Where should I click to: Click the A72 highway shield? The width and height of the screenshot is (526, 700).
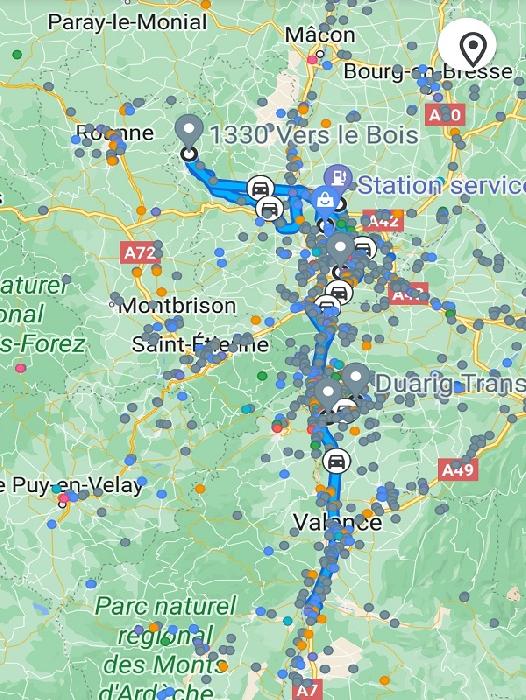141,253
